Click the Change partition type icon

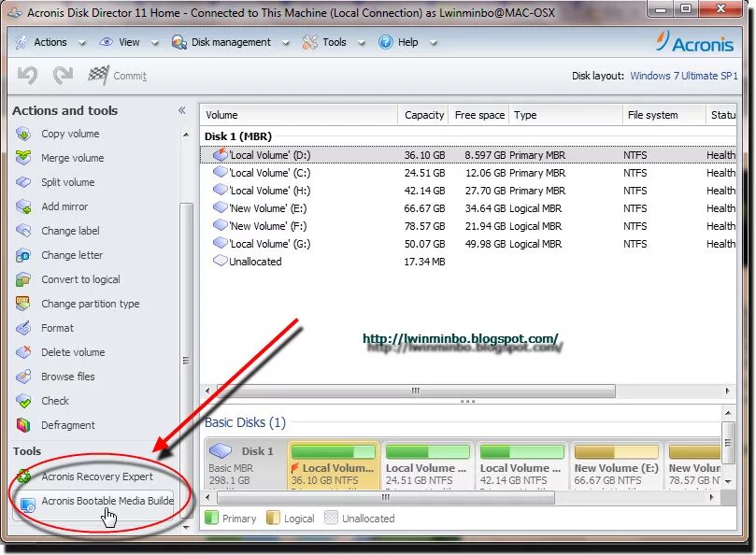point(23,304)
